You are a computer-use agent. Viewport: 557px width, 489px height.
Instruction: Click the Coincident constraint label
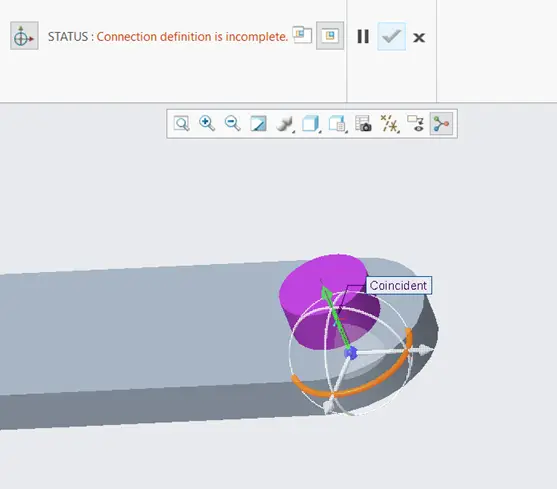pyautogui.click(x=399, y=285)
